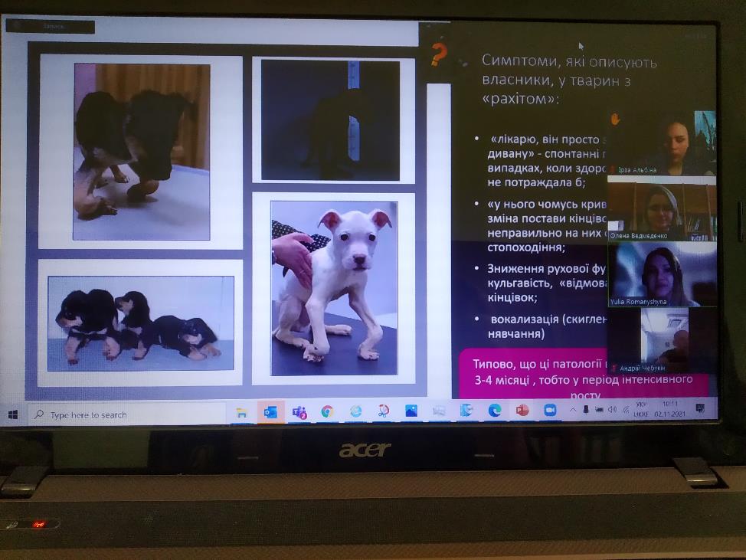
Task: Click the microphone icon in the system tray
Action: click(586, 410)
